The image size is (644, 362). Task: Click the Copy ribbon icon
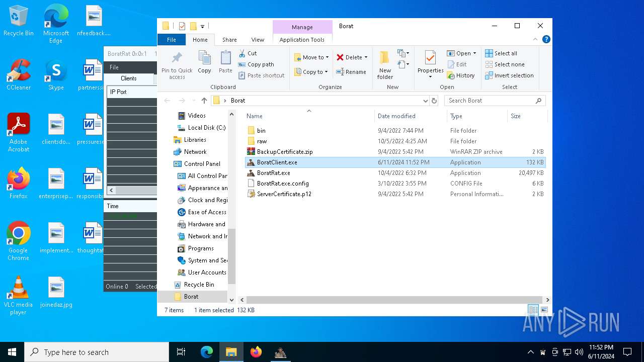point(204,57)
